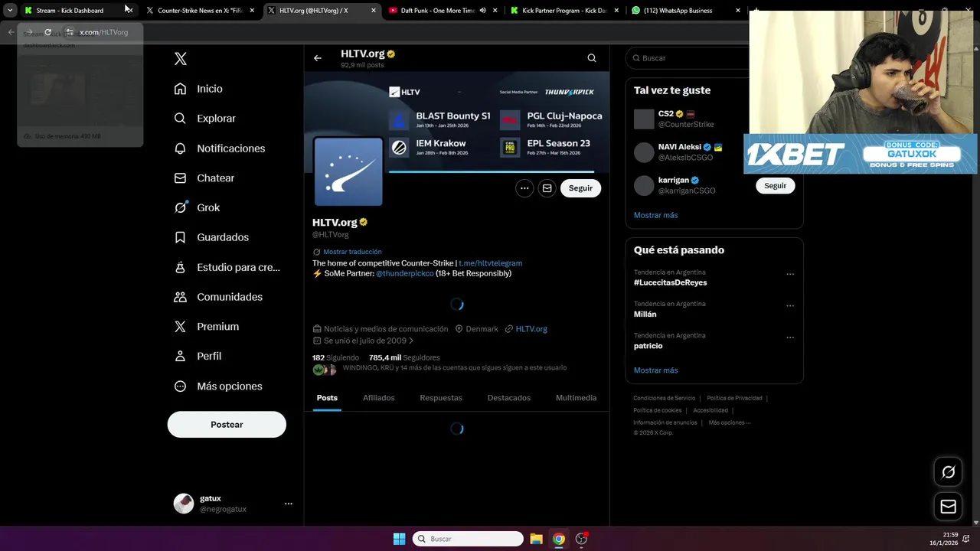Open the HLTV.org profile picture
Viewport: 980px width, 551px height.
tap(348, 171)
